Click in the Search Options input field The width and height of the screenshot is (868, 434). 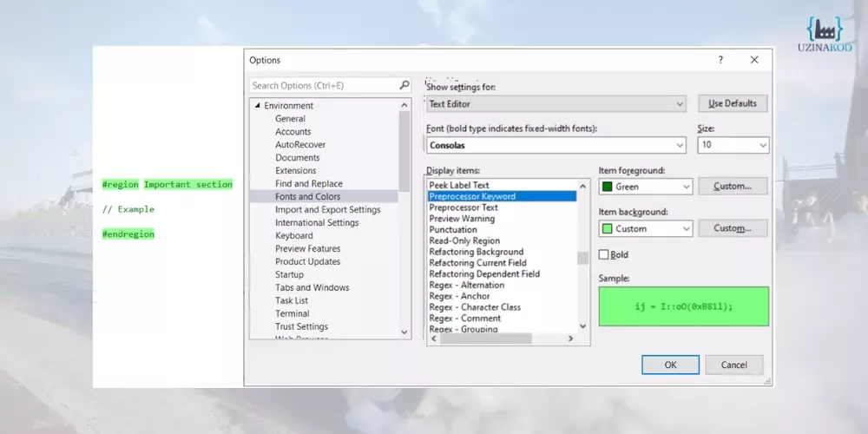click(x=323, y=85)
